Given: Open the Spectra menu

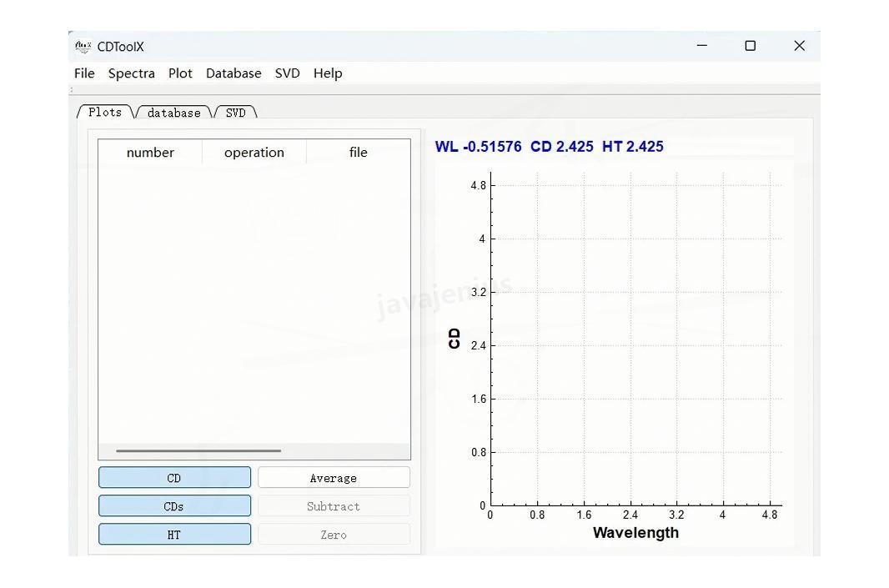Looking at the screenshot, I should point(131,73).
